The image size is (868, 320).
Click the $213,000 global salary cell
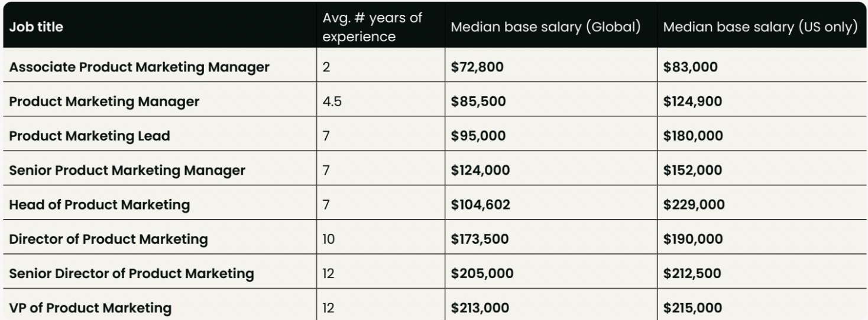click(480, 308)
